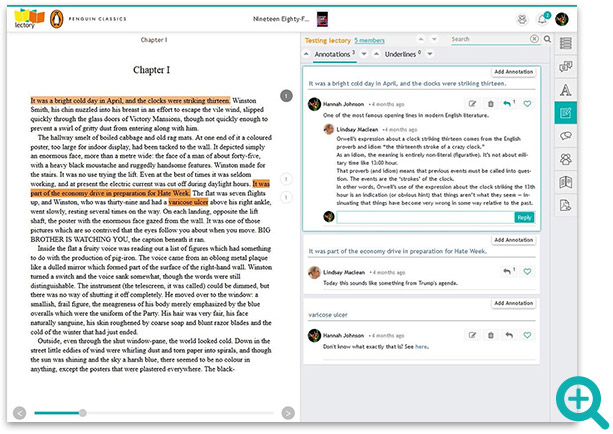613x434 pixels.
Task: Open the Nineteen Eighty-Four book cover thumbnail
Action: 323,19
